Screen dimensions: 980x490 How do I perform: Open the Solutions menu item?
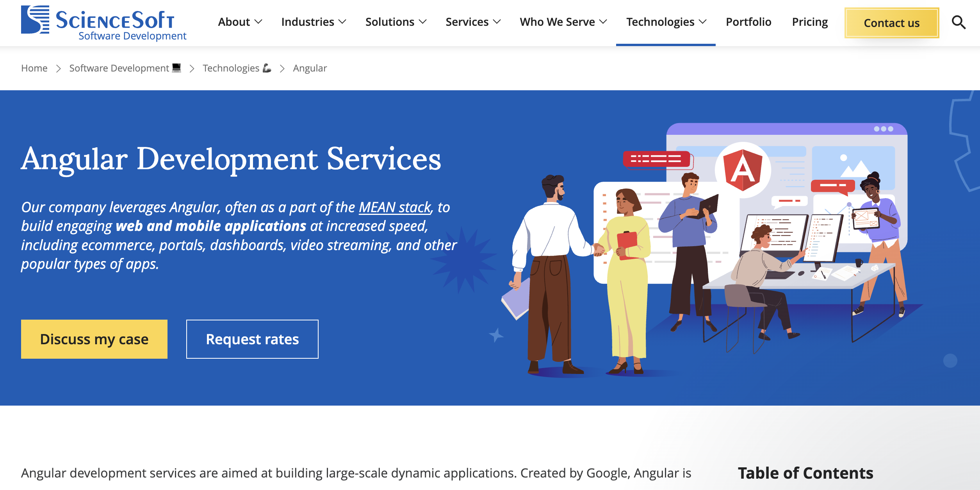[x=390, y=22]
